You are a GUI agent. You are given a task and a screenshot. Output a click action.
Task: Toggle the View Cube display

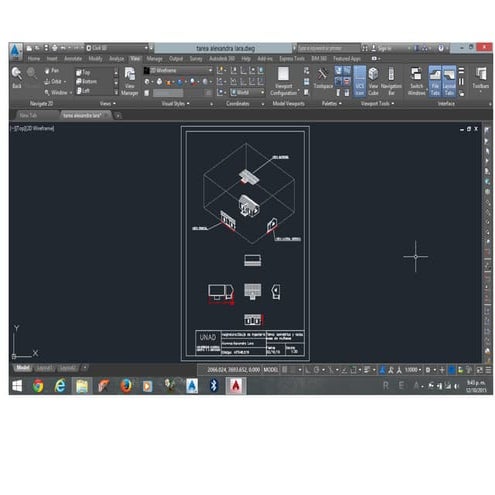click(x=373, y=81)
